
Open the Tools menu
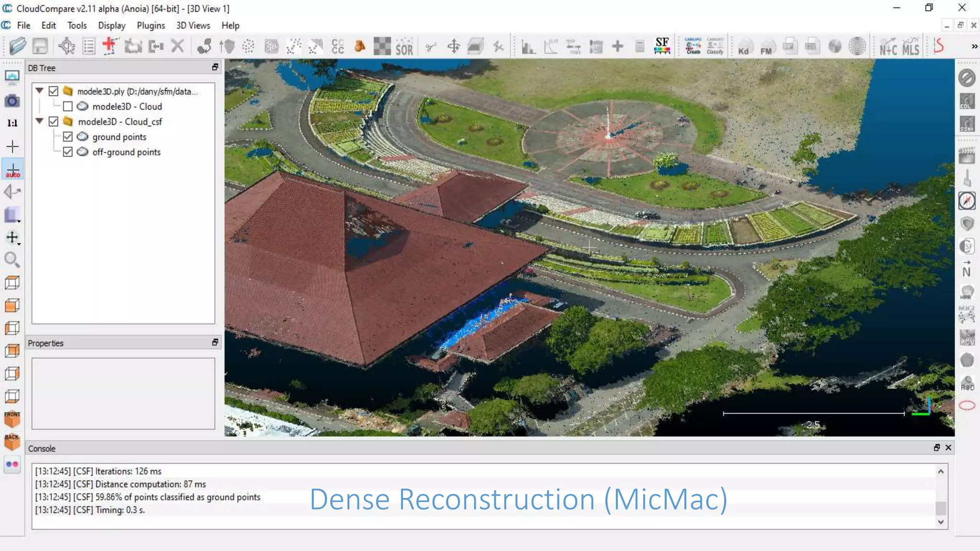(77, 25)
